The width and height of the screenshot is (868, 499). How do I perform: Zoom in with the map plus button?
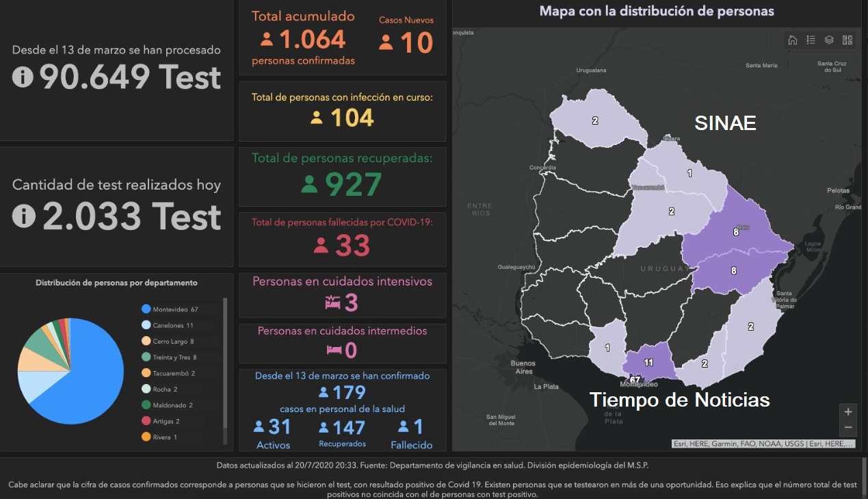[x=848, y=412]
